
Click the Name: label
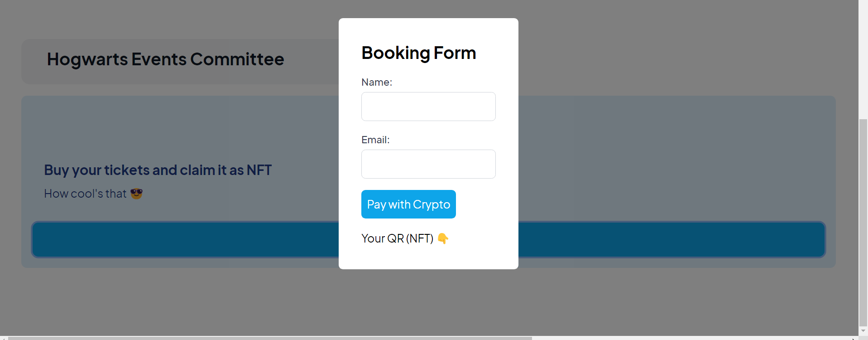(377, 83)
